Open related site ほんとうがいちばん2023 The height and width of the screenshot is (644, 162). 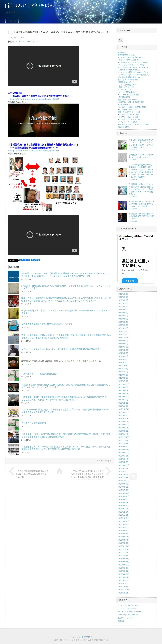pos(128,605)
